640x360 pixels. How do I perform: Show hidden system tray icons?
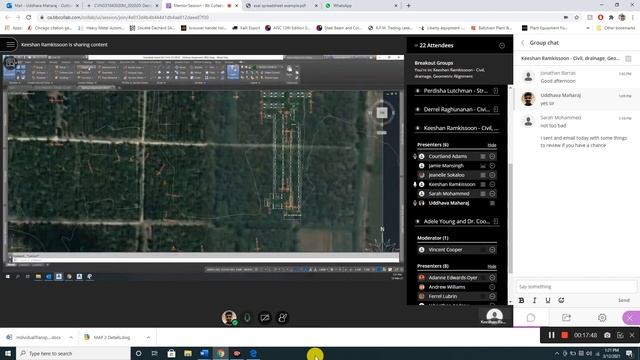[557, 353]
